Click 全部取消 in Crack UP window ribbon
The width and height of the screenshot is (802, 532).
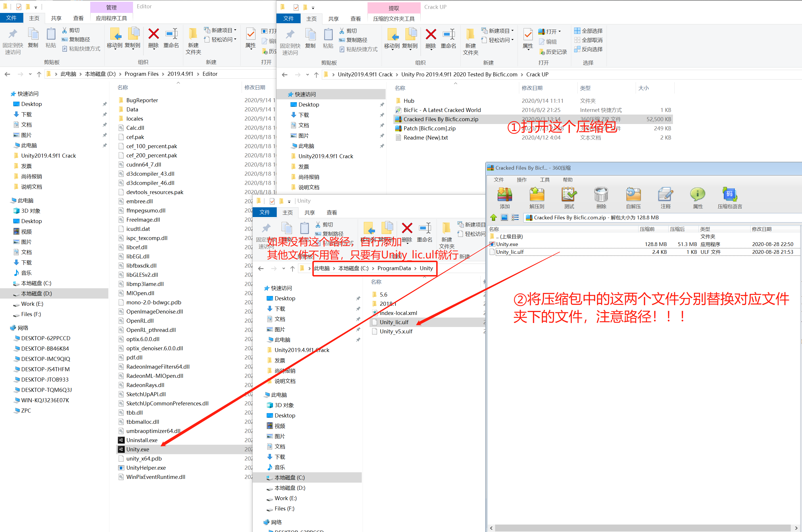pyautogui.click(x=588, y=40)
